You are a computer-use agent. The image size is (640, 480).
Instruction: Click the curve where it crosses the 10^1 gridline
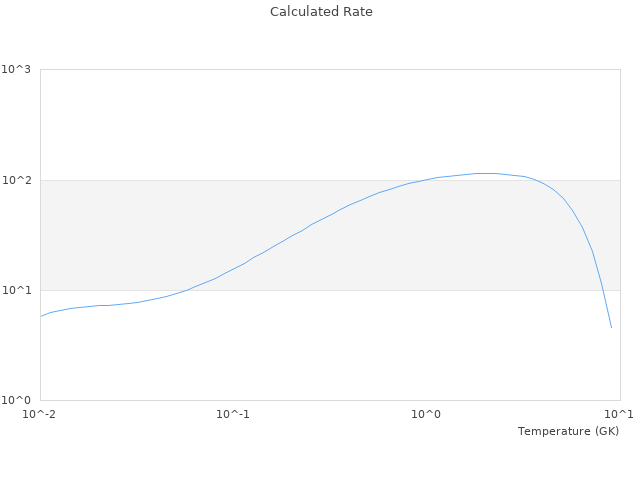point(186,290)
